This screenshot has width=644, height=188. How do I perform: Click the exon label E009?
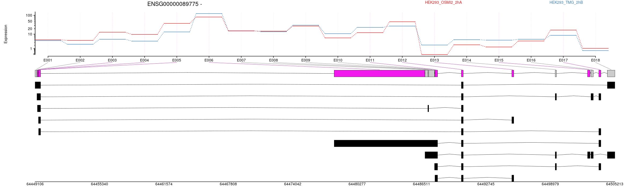(x=306, y=60)
